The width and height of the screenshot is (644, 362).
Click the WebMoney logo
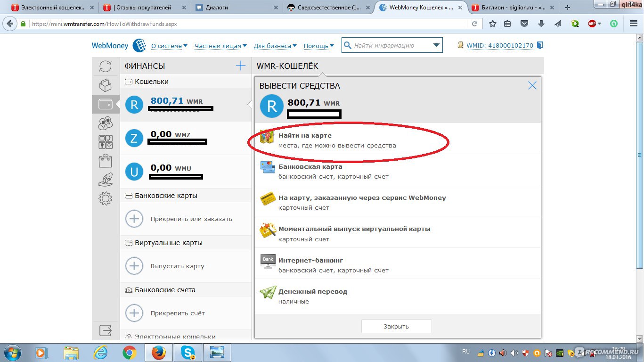(x=119, y=46)
